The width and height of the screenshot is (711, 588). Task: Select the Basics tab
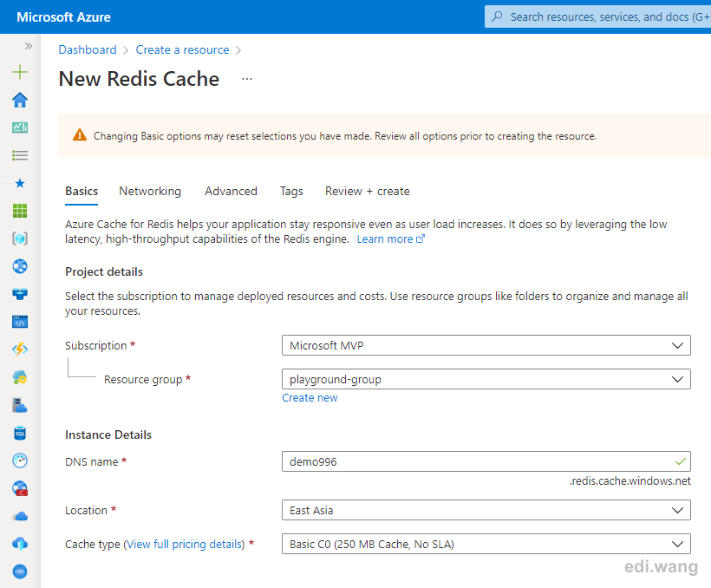click(82, 192)
